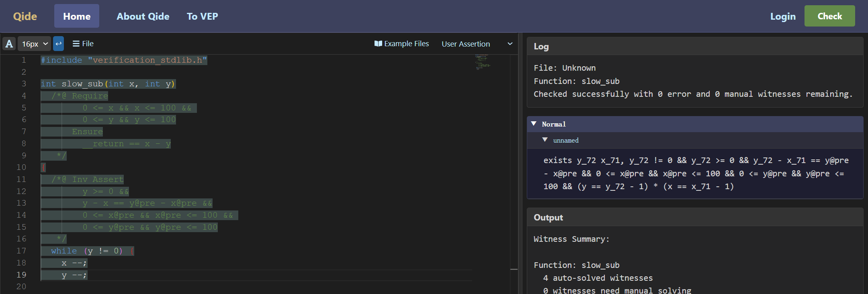The image size is (868, 294).
Task: Click the slow_sub function signature line
Action: tap(108, 84)
